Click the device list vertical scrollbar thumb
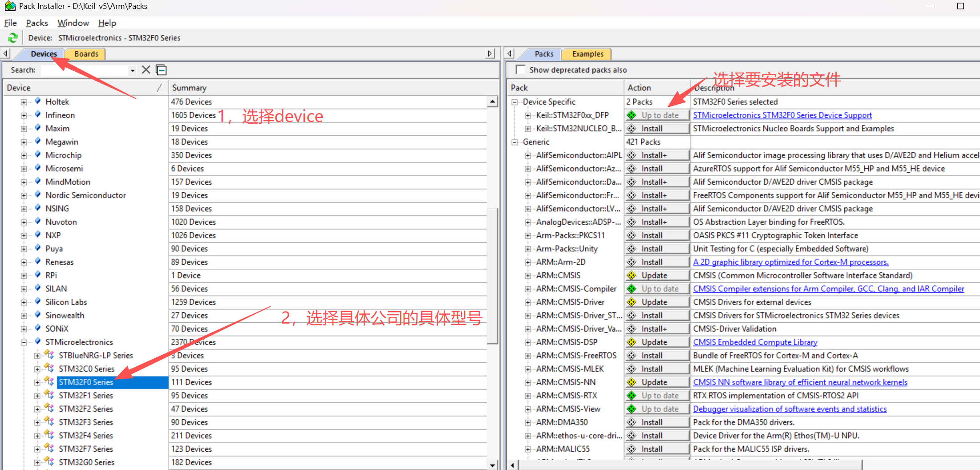 (x=492, y=276)
